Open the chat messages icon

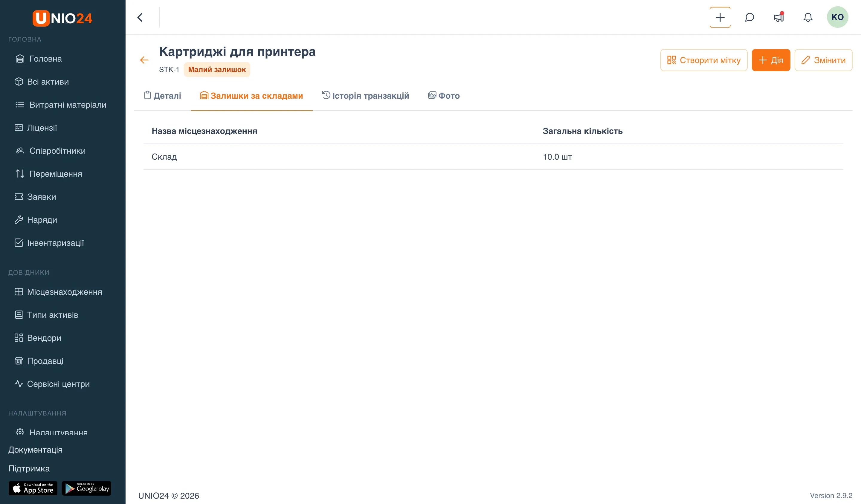(749, 17)
